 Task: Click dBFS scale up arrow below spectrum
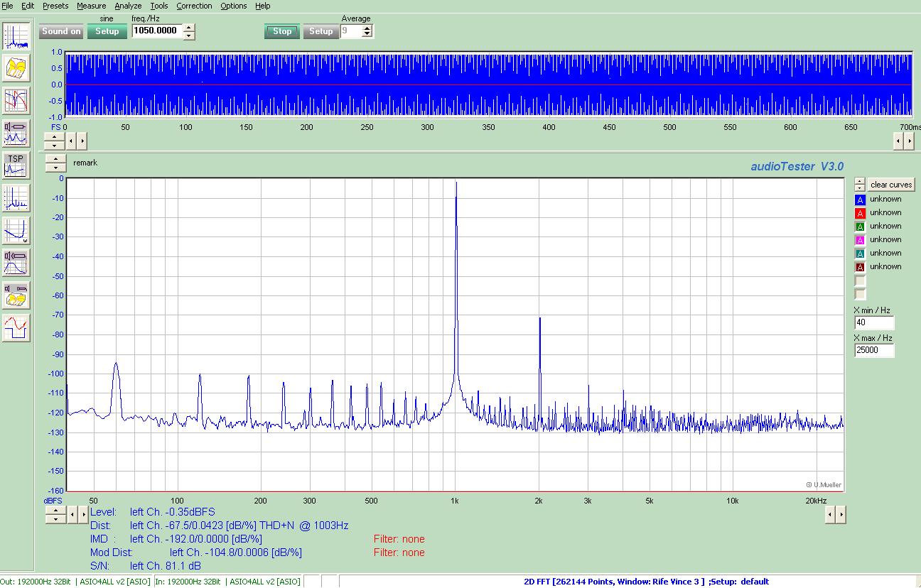point(55,511)
